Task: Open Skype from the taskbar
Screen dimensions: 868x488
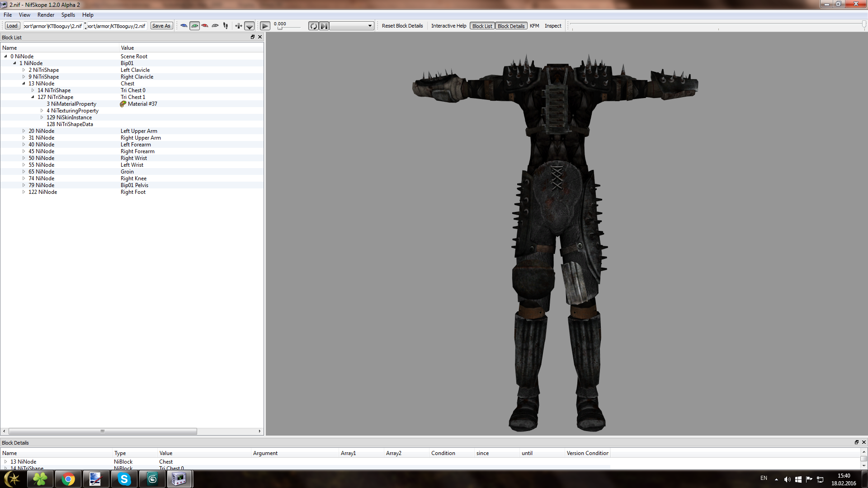Action: click(x=124, y=479)
